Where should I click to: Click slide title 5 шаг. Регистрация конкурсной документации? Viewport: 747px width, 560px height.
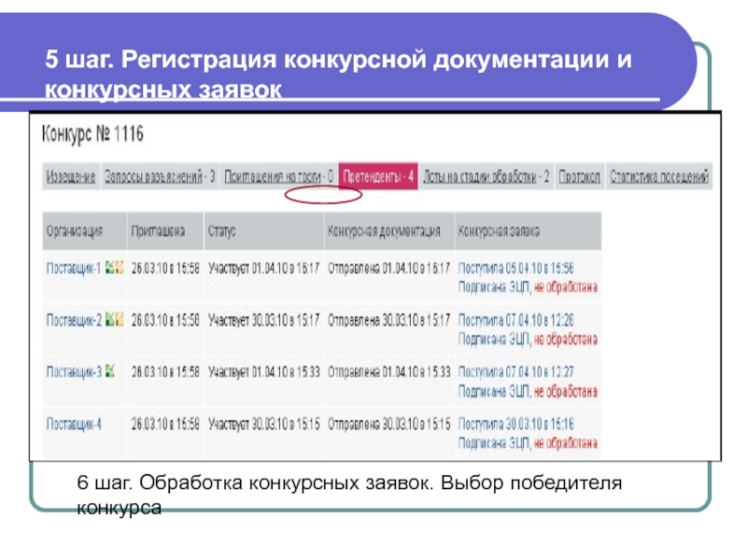(338, 74)
